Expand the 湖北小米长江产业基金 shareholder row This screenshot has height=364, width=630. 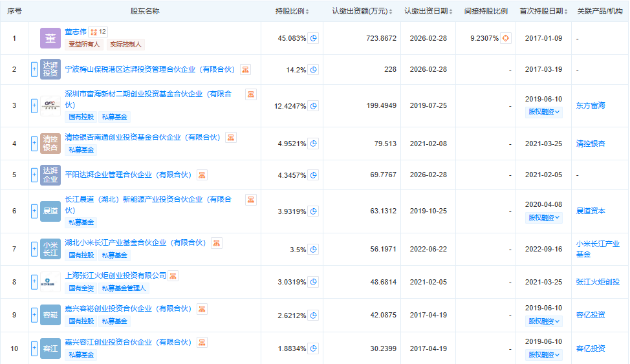tap(34, 250)
